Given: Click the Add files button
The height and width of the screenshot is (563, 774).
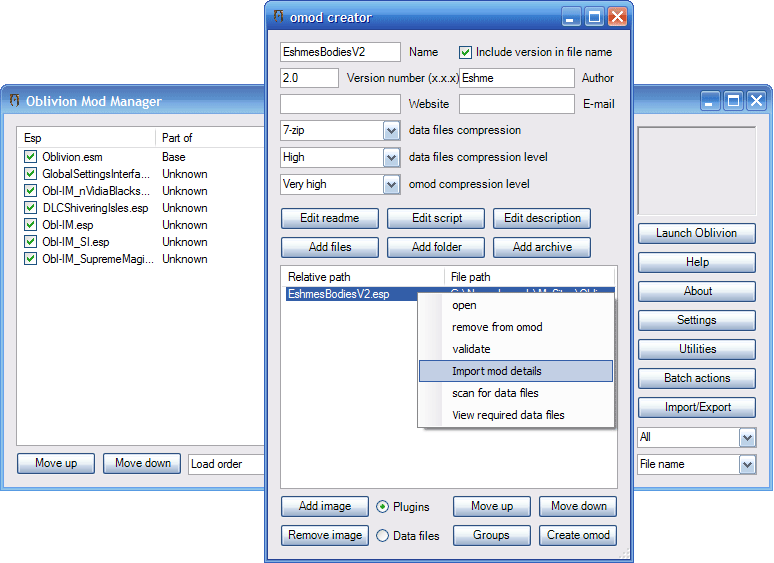Looking at the screenshot, I should pyautogui.click(x=330, y=247).
